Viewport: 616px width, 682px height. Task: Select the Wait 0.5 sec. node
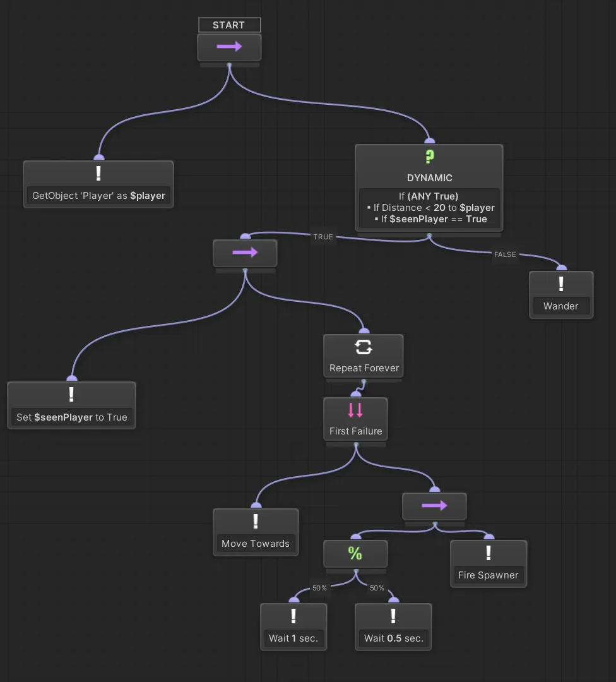click(x=393, y=626)
